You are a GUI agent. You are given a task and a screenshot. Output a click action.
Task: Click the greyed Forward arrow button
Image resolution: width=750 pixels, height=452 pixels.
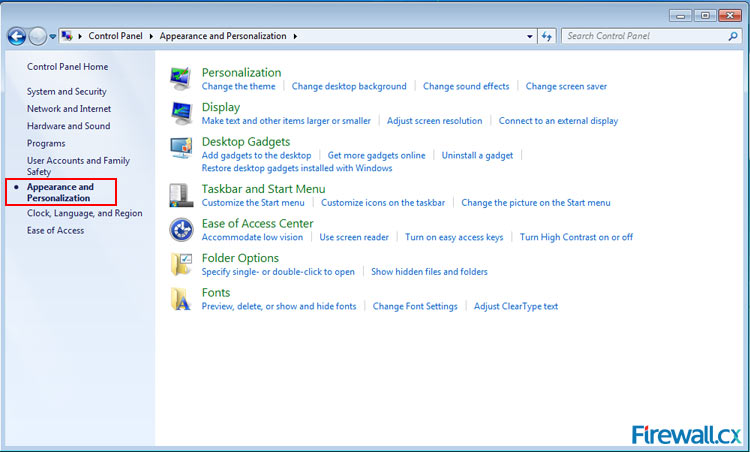tap(37, 36)
